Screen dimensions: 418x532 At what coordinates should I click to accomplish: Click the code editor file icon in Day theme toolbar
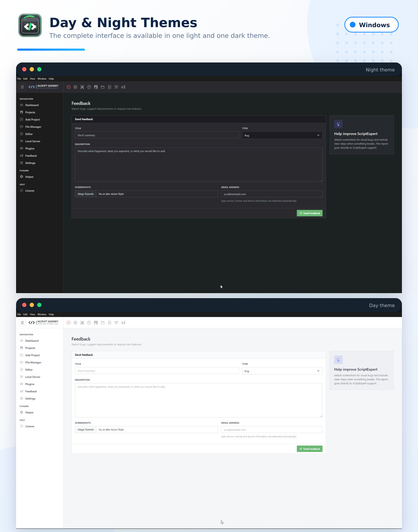[x=109, y=323]
